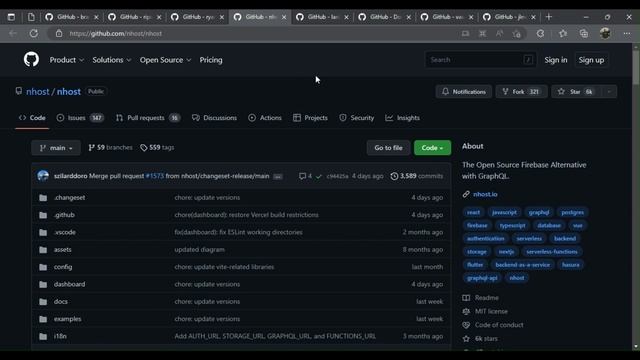This screenshot has height=360, width=640.
Task: Click the Code of conduct heart icon
Action: 466,325
